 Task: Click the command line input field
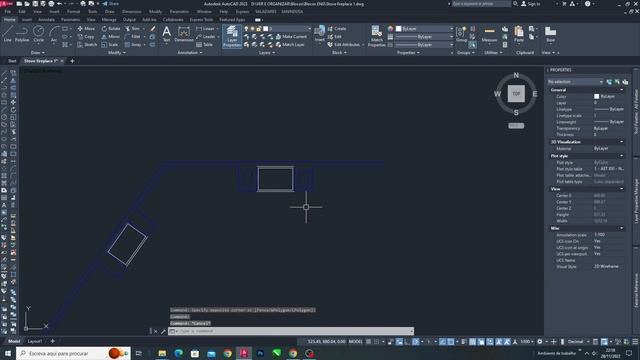(291, 331)
